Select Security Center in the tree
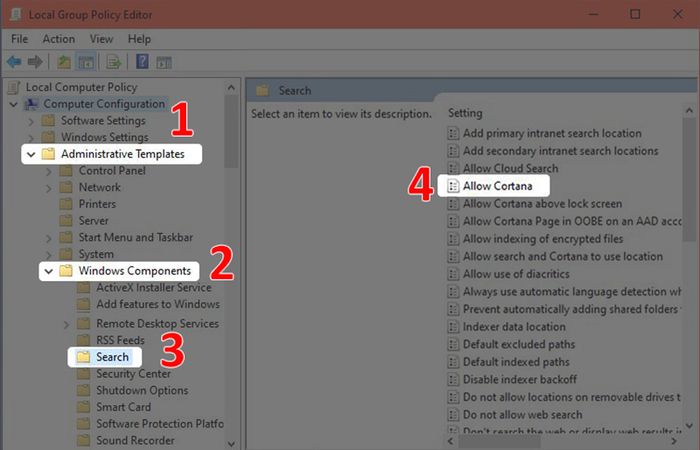 [x=133, y=374]
